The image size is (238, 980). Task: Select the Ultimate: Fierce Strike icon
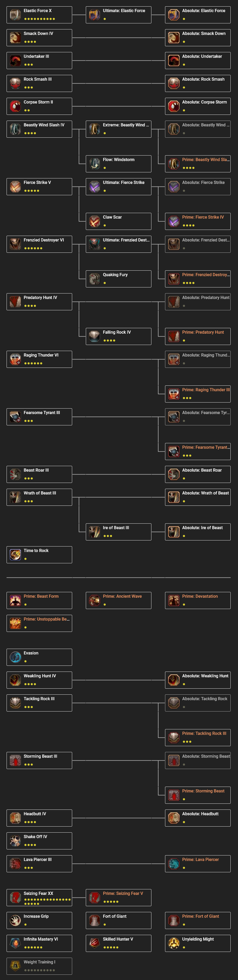94,187
